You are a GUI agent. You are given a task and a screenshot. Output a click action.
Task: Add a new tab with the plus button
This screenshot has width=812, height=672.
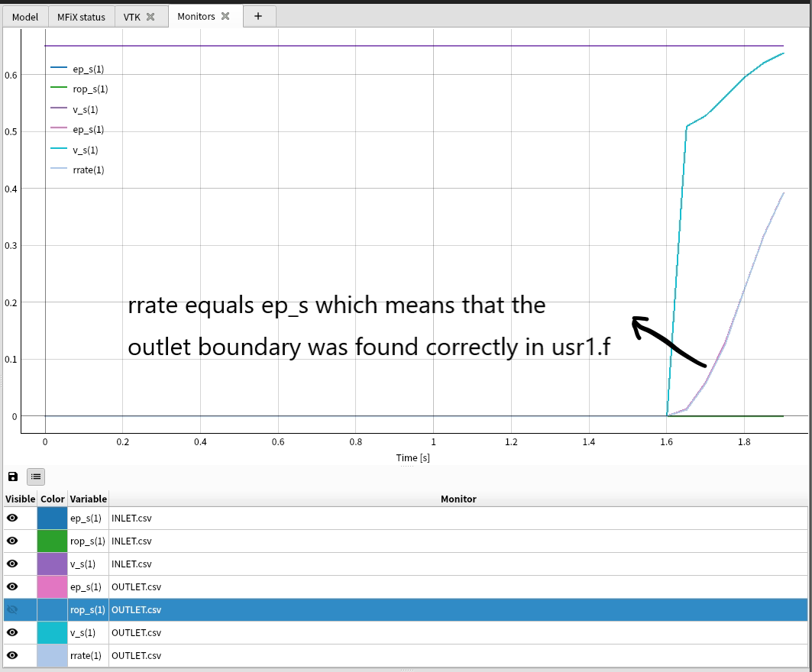258,17
